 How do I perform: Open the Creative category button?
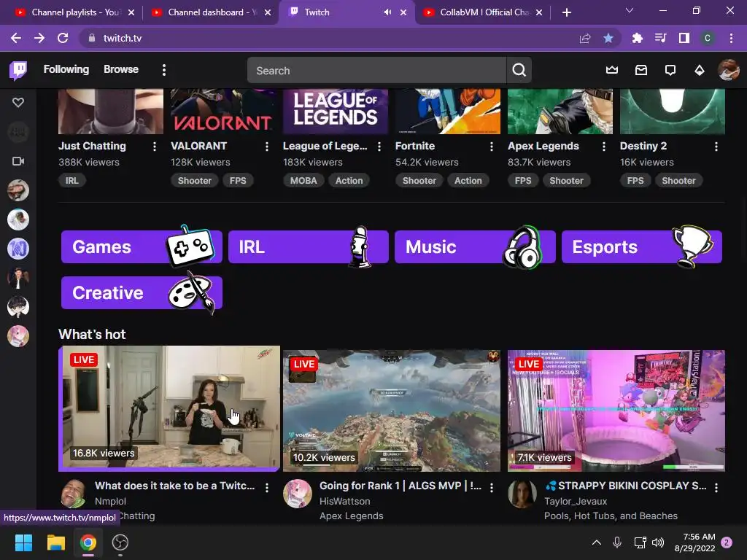point(142,292)
